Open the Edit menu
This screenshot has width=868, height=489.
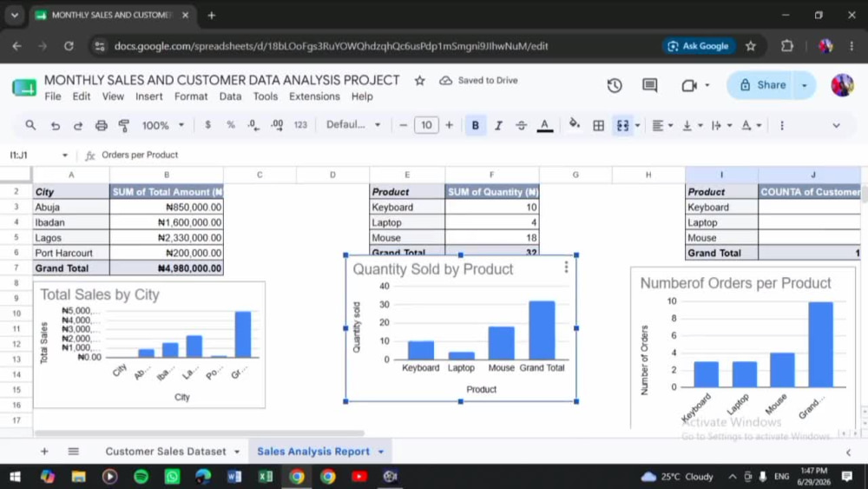pyautogui.click(x=82, y=96)
